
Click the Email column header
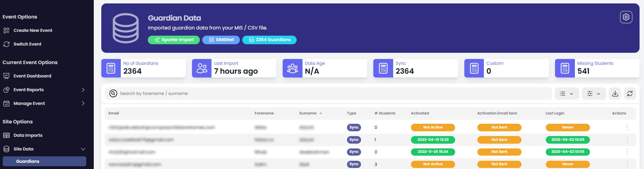(x=114, y=113)
